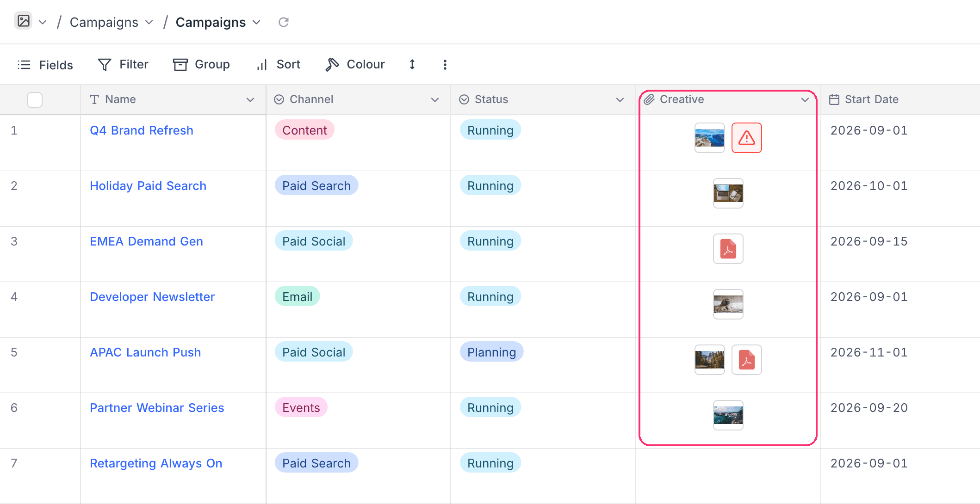
Task: Open the EMEA Demand Gen record
Action: click(x=146, y=241)
